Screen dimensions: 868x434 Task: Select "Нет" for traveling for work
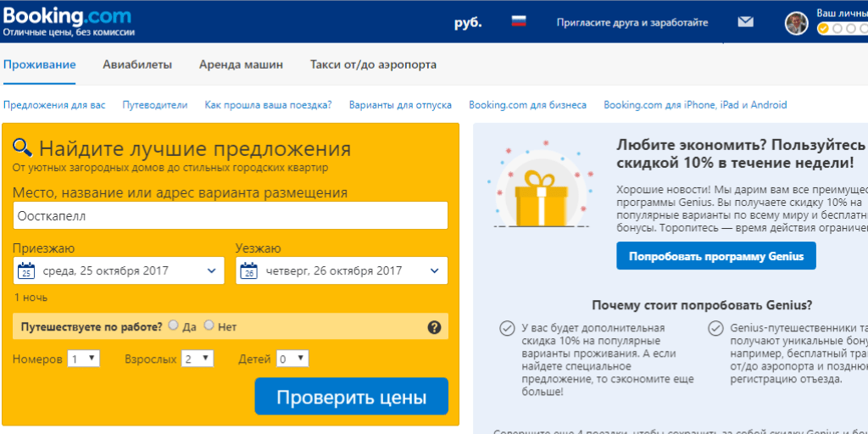[209, 325]
